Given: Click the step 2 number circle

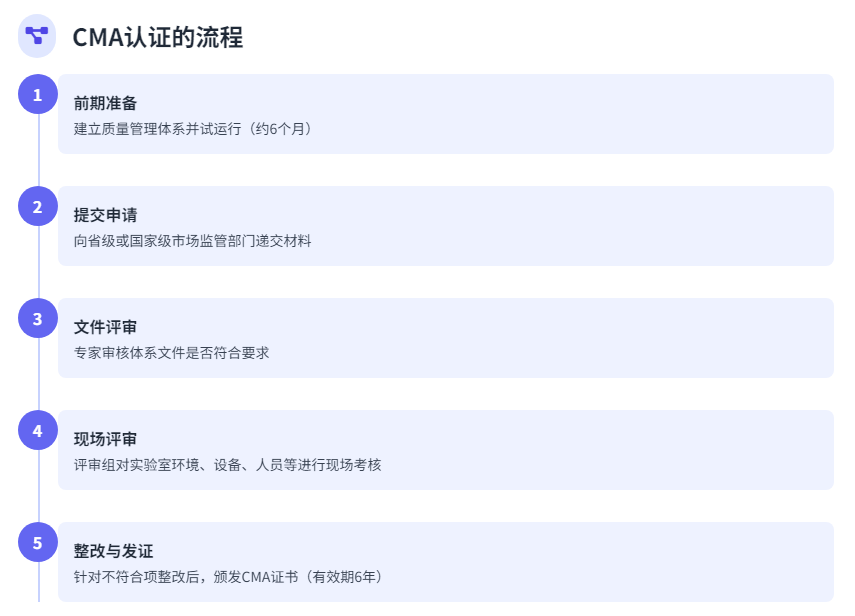Looking at the screenshot, I should (x=38, y=207).
